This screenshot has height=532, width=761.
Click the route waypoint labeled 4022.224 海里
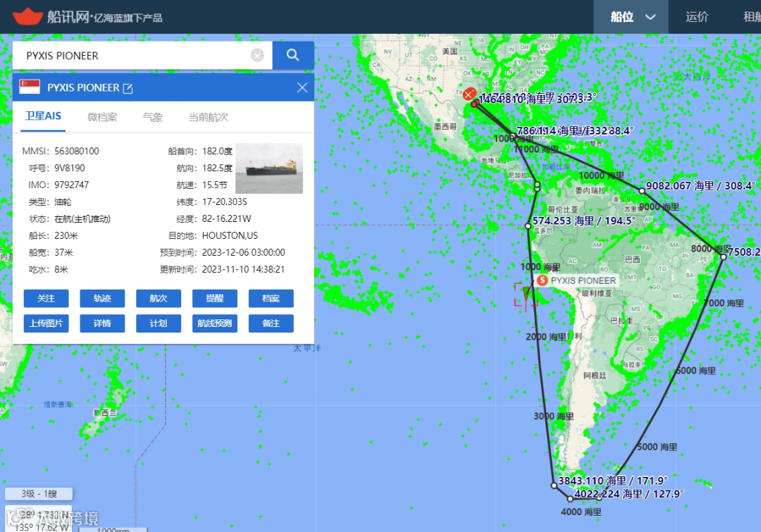pos(570,498)
